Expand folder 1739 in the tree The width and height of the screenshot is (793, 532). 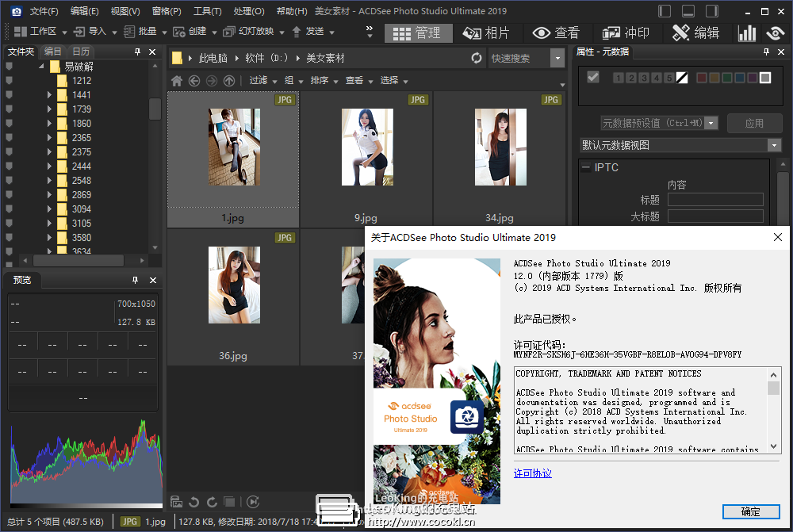point(49,109)
